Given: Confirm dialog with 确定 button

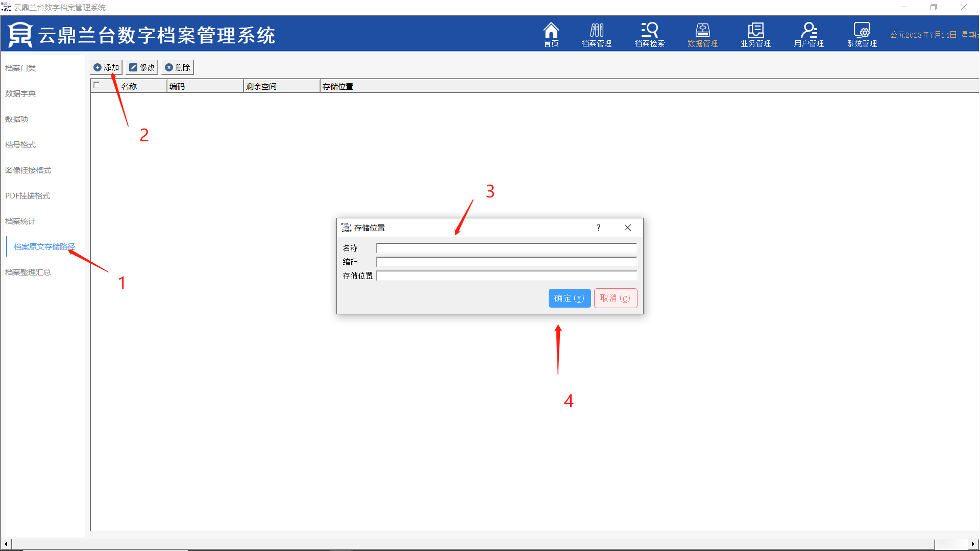Looking at the screenshot, I should [569, 298].
